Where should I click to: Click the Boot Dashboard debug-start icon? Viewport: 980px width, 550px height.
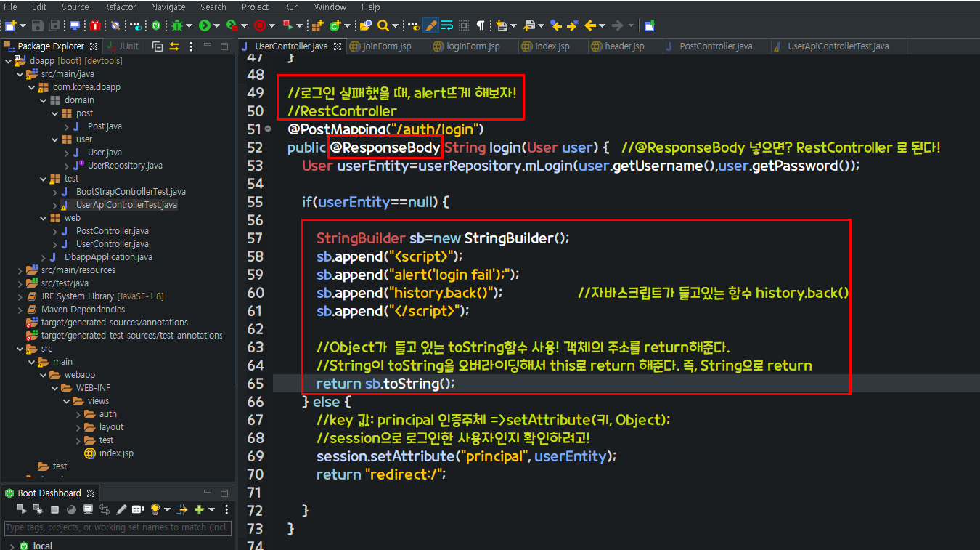(x=38, y=509)
